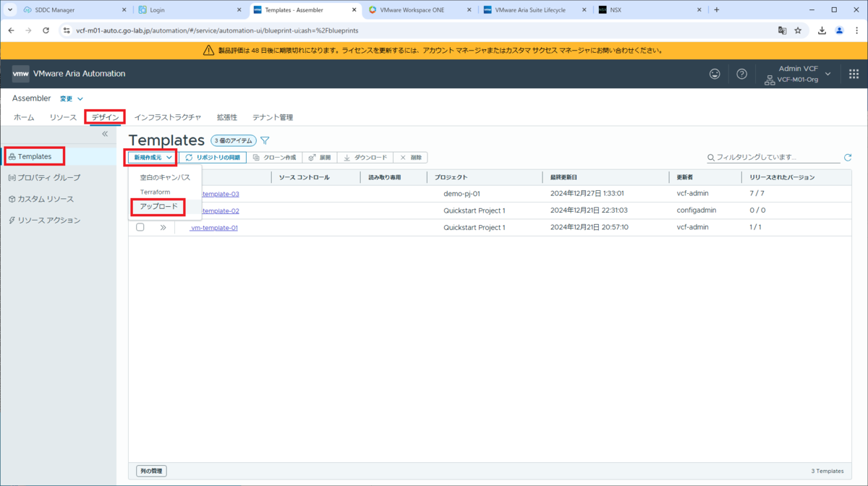This screenshot has height=486, width=868.
Task: Open the browser profile avatar icon
Action: [839, 31]
